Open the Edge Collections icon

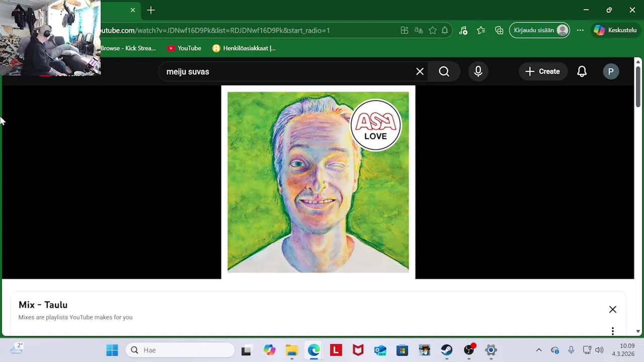(x=499, y=30)
